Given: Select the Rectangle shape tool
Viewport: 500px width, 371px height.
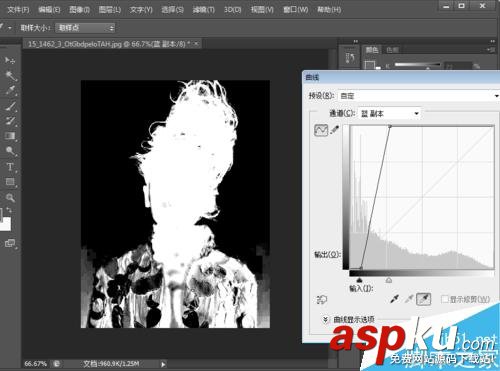Looking at the screenshot, I should [10, 182].
